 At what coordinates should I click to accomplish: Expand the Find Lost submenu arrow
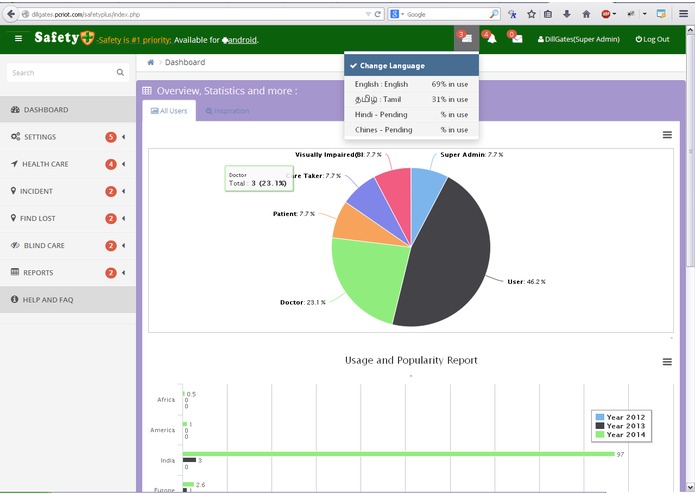pos(124,218)
